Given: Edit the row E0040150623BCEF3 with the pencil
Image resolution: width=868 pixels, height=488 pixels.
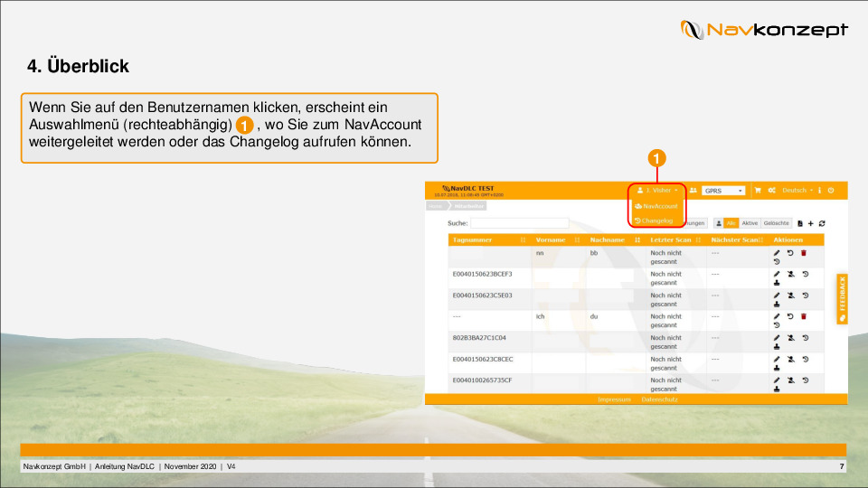Looking at the screenshot, I should [x=777, y=275].
